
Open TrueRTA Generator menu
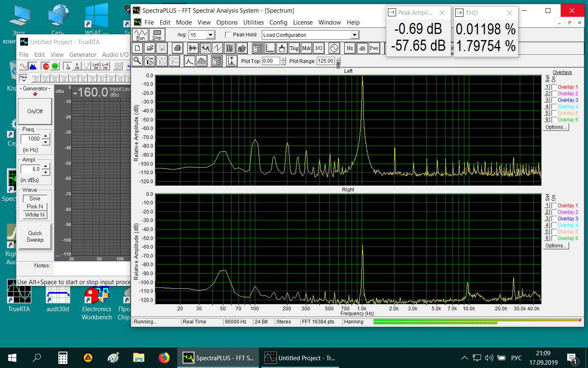tap(83, 55)
